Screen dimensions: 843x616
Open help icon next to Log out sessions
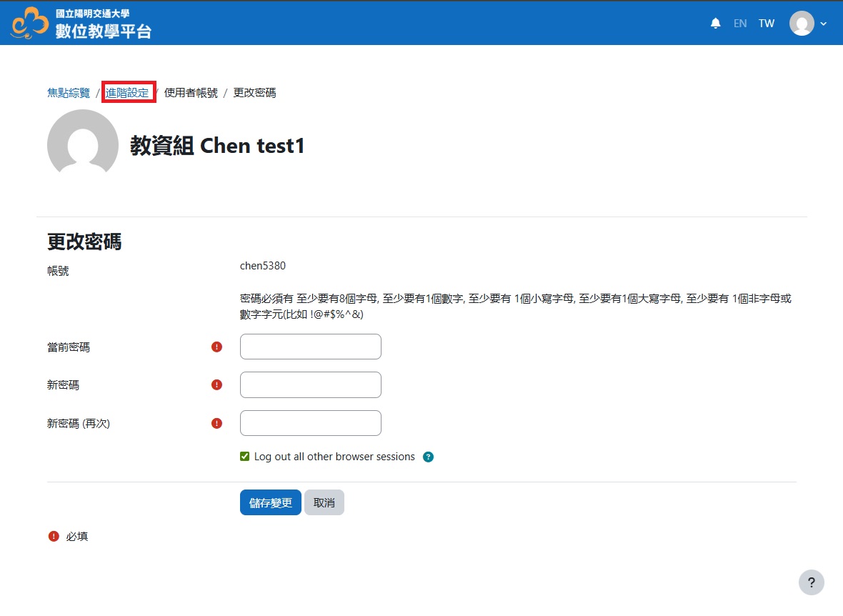428,457
